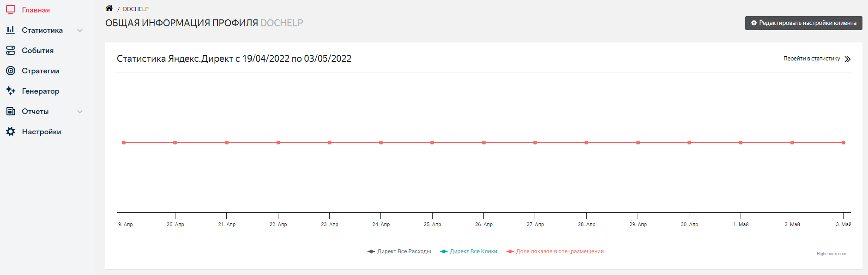Image resolution: width=868 pixels, height=275 pixels.
Task: Click the chart data point at 28. Апр
Action: point(586,143)
